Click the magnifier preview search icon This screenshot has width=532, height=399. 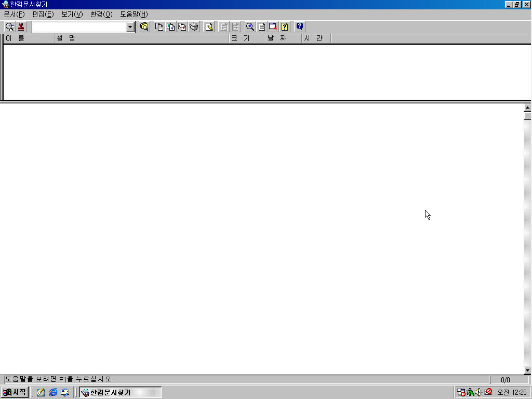pyautogui.click(x=250, y=27)
